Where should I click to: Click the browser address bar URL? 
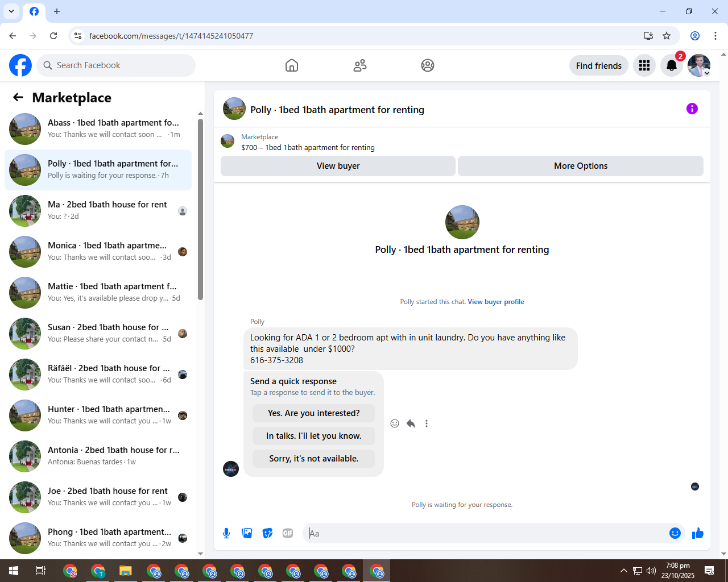tap(171, 36)
